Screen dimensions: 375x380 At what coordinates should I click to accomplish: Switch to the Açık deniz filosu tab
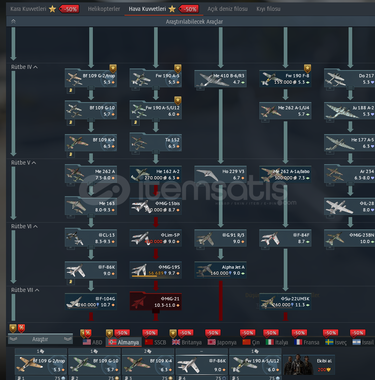[x=227, y=9]
